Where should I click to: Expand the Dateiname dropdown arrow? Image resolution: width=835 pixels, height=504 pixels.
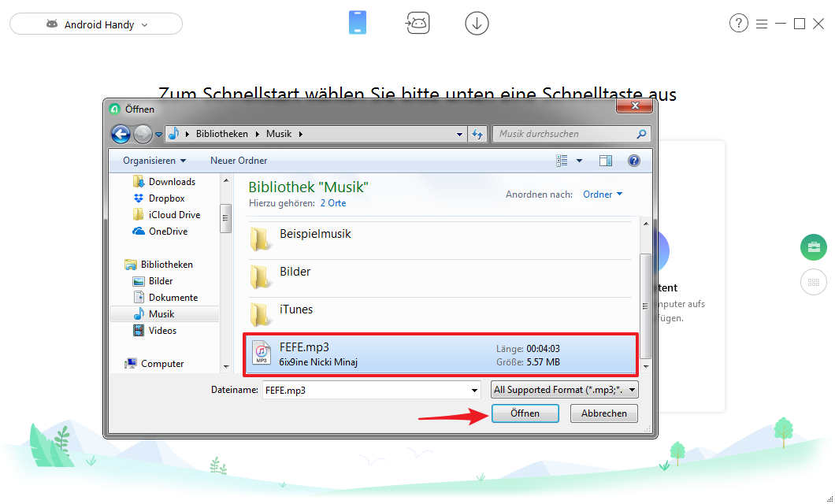click(x=474, y=390)
